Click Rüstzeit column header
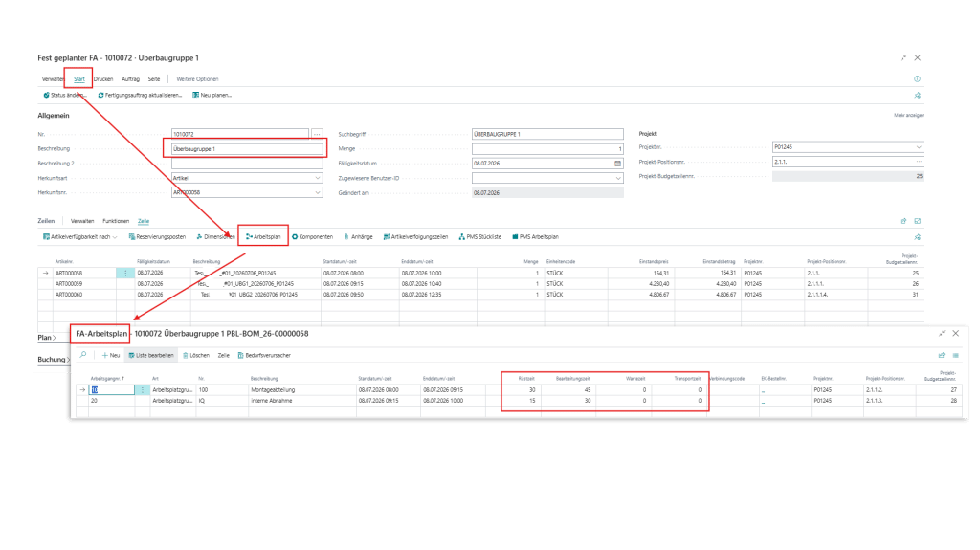Screen dimensions: 980x550 tap(526, 379)
